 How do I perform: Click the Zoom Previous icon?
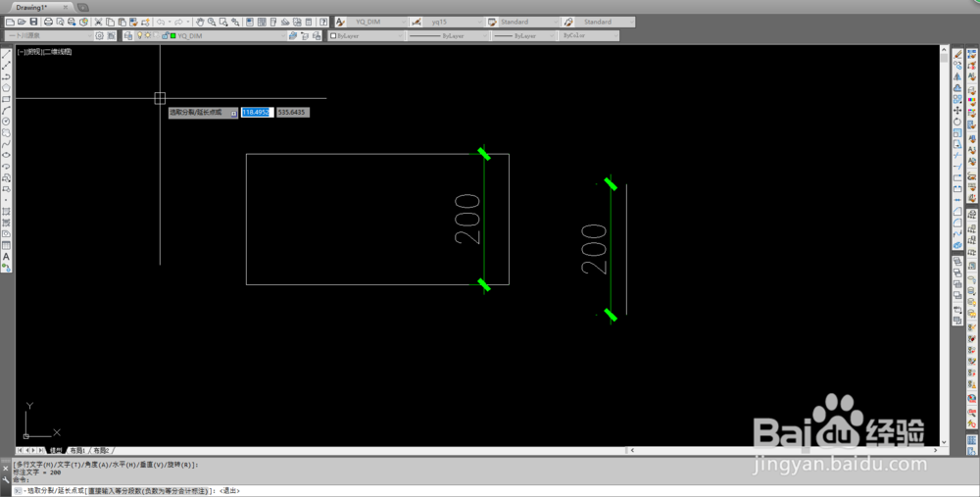click(235, 22)
